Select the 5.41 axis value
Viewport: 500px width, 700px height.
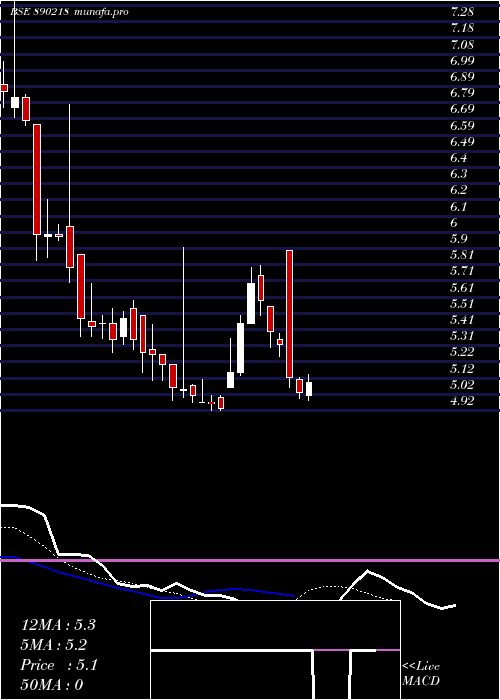pos(462,320)
